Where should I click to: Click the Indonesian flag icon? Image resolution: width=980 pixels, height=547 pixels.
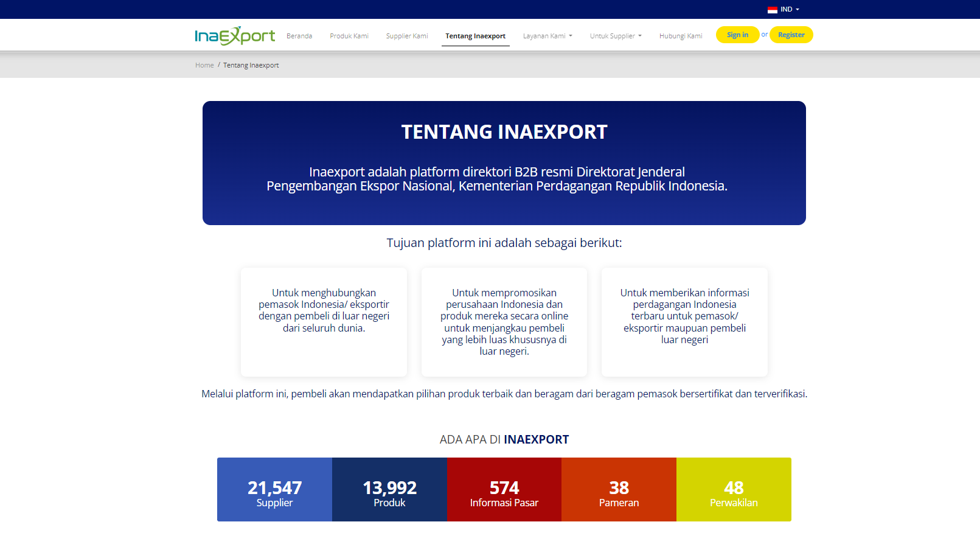[x=773, y=10]
